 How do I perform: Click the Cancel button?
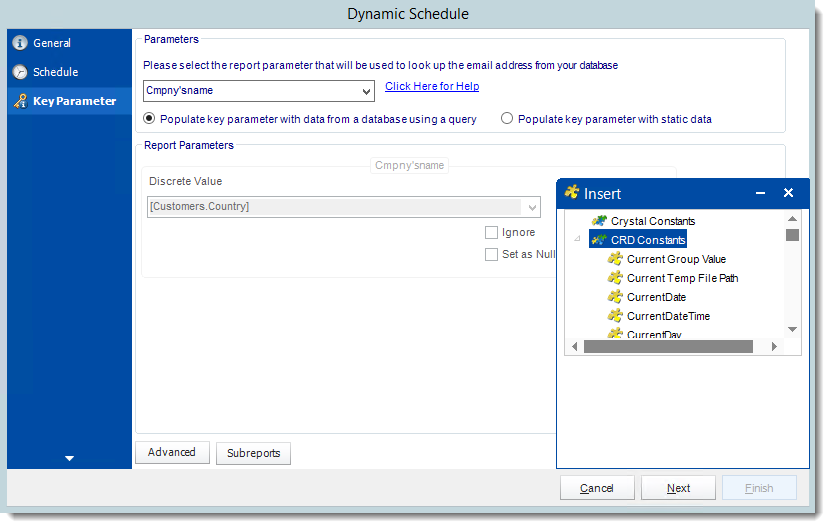597,488
